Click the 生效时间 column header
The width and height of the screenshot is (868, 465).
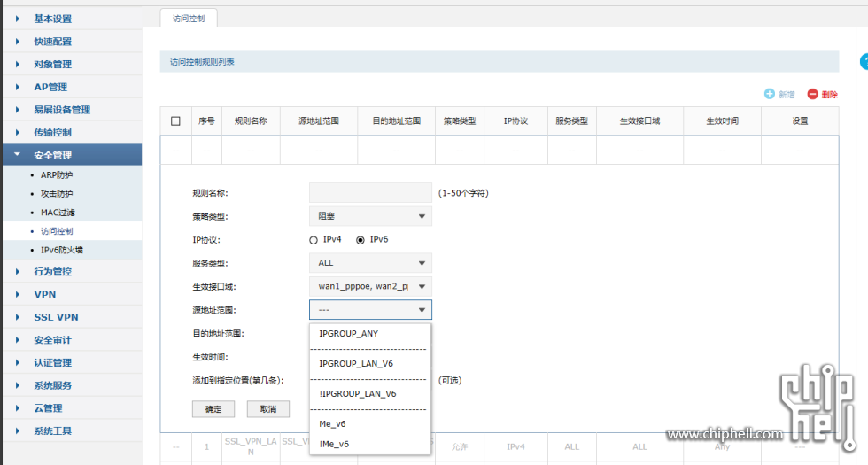coord(723,120)
